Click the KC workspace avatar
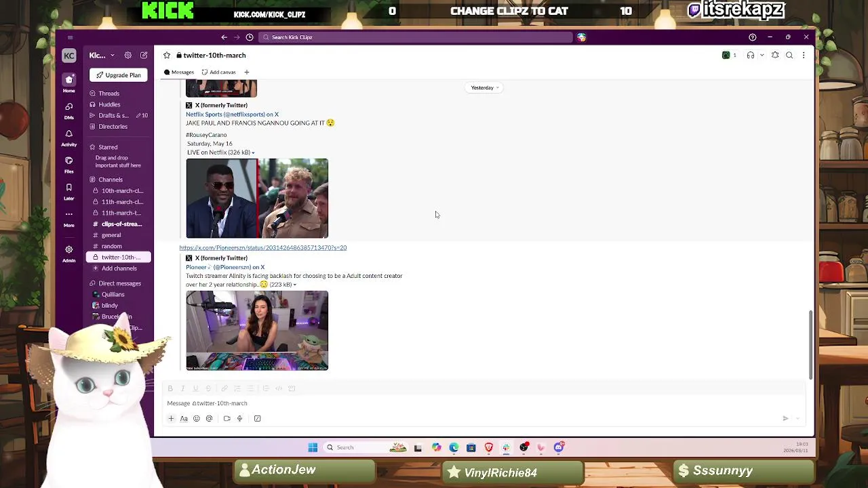The image size is (868, 488). pyautogui.click(x=68, y=56)
